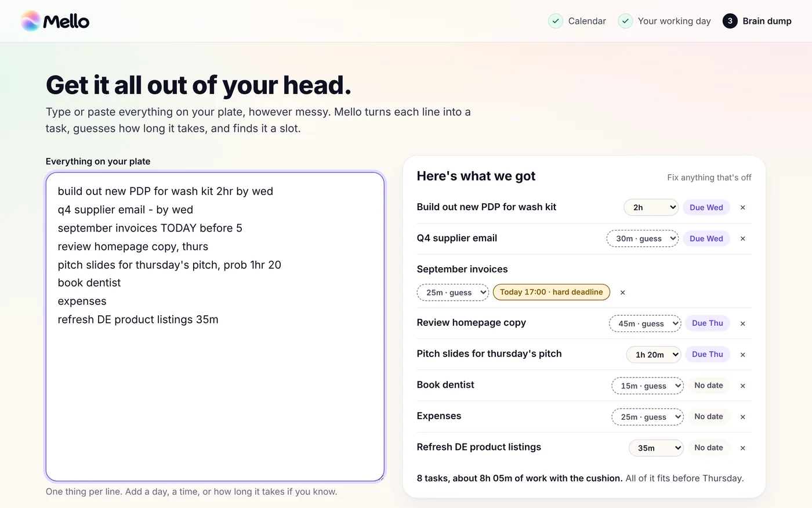This screenshot has height=508, width=812.
Task: Click No date tag on Refresh DE listings
Action: coord(708,448)
